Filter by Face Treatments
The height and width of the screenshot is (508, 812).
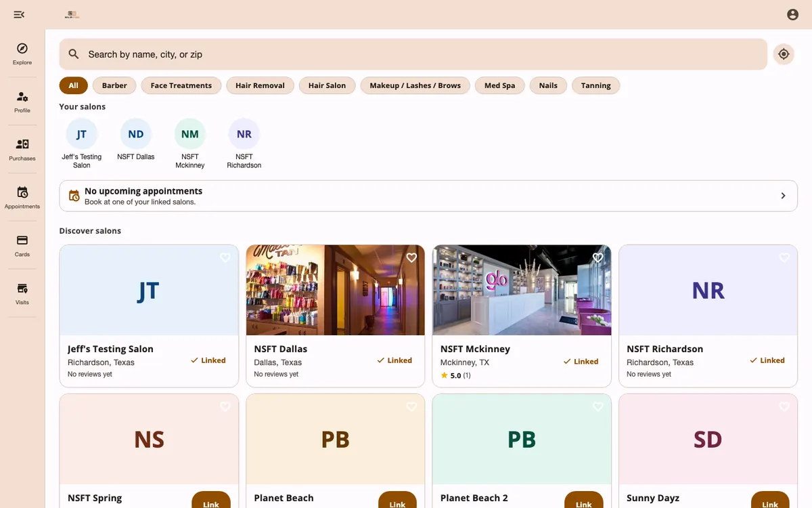[181, 85]
